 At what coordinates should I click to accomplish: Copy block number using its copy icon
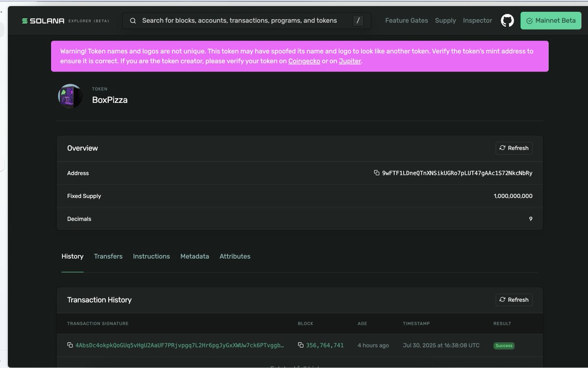coord(301,345)
